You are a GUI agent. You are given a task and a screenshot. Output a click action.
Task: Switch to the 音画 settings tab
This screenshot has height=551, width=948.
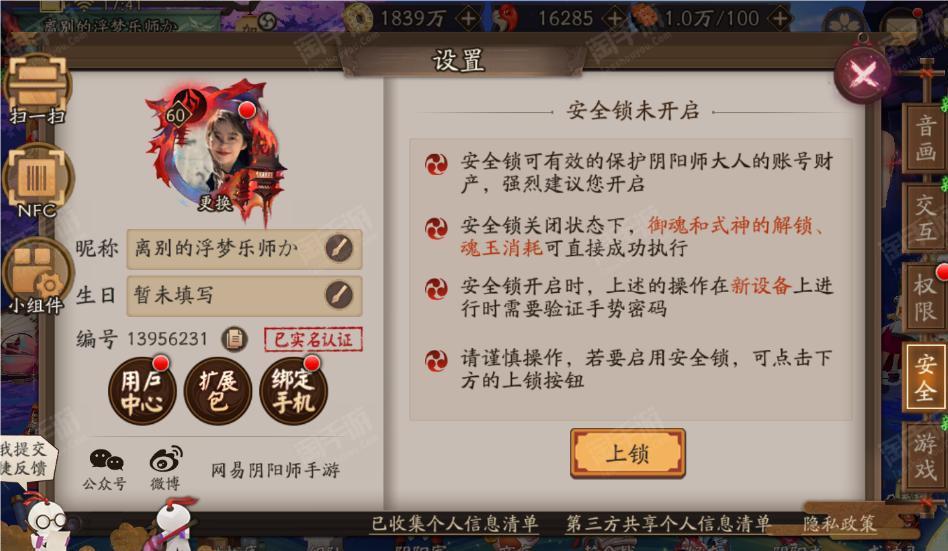coord(924,138)
